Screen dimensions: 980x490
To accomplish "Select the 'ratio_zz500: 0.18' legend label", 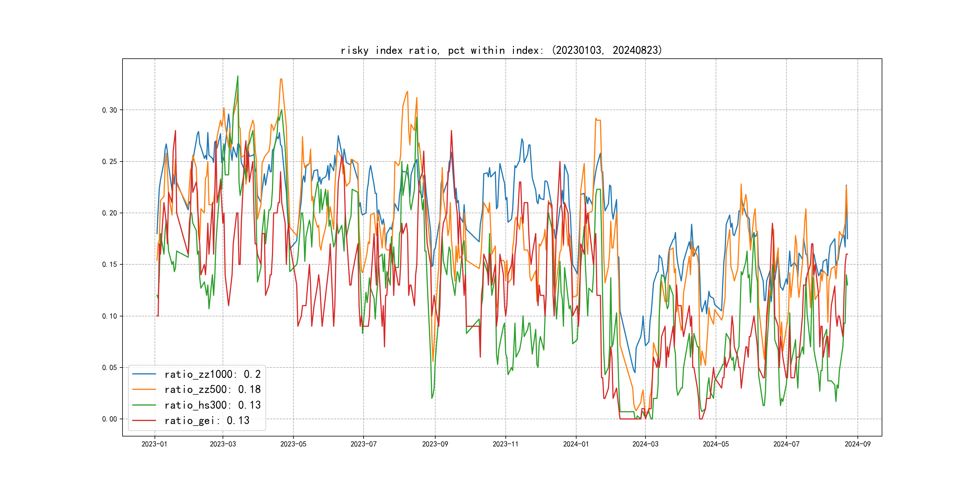I will tap(212, 390).
